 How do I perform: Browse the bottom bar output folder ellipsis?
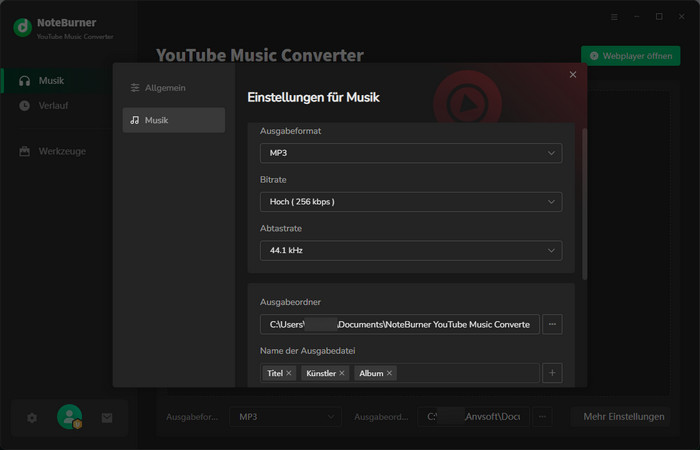[542, 417]
